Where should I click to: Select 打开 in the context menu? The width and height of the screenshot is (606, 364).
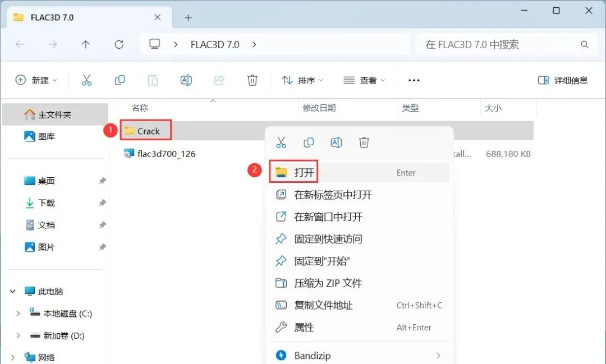click(360, 172)
